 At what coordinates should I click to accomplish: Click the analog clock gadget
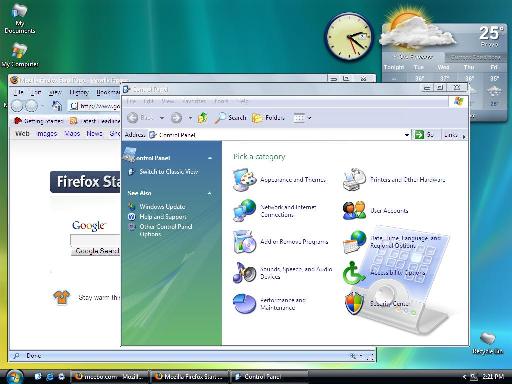[349, 37]
